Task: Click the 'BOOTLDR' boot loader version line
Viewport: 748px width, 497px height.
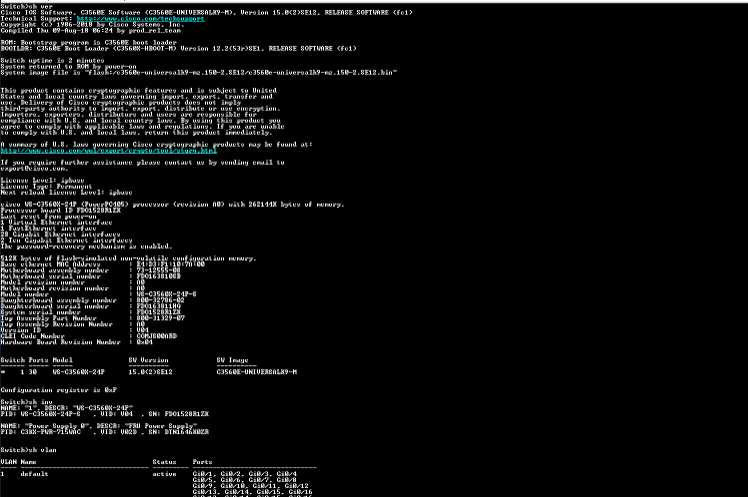Action: tap(178, 49)
